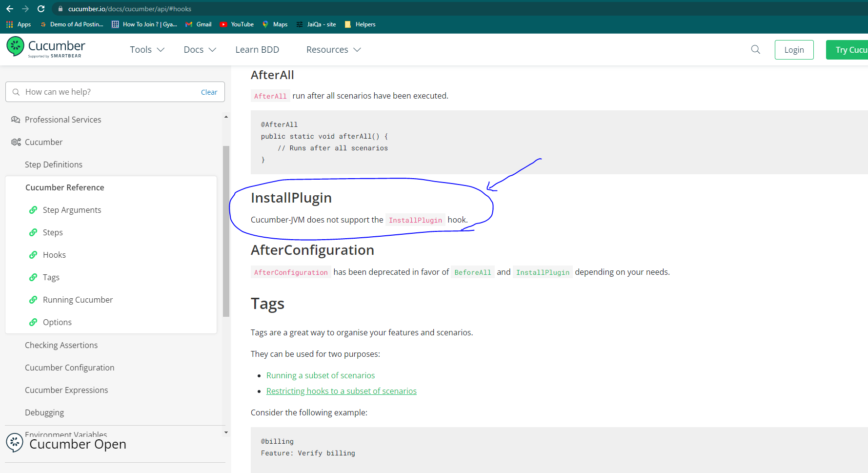The width and height of the screenshot is (868, 473).
Task: Click the browser address bar URL
Action: [130, 9]
